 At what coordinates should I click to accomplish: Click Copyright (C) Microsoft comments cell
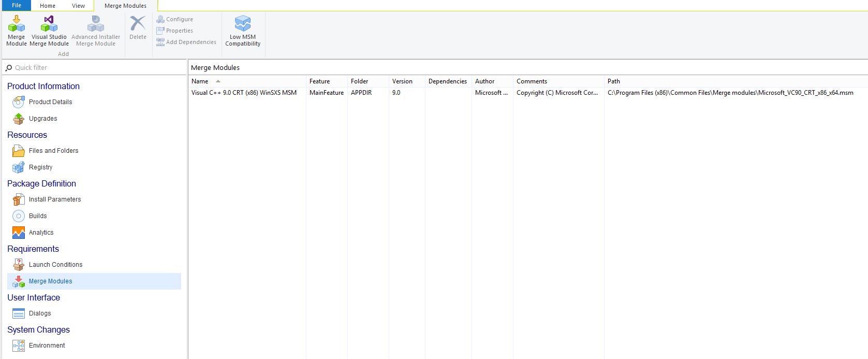point(557,93)
